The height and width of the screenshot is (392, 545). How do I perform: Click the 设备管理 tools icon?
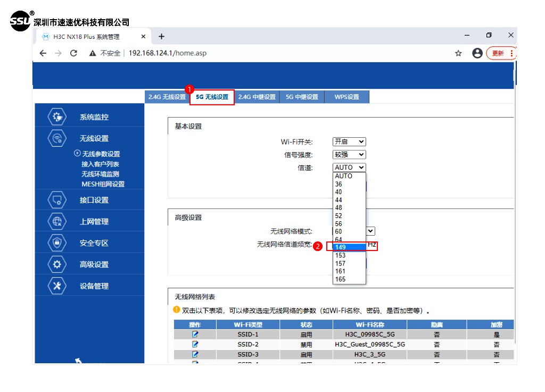57,286
